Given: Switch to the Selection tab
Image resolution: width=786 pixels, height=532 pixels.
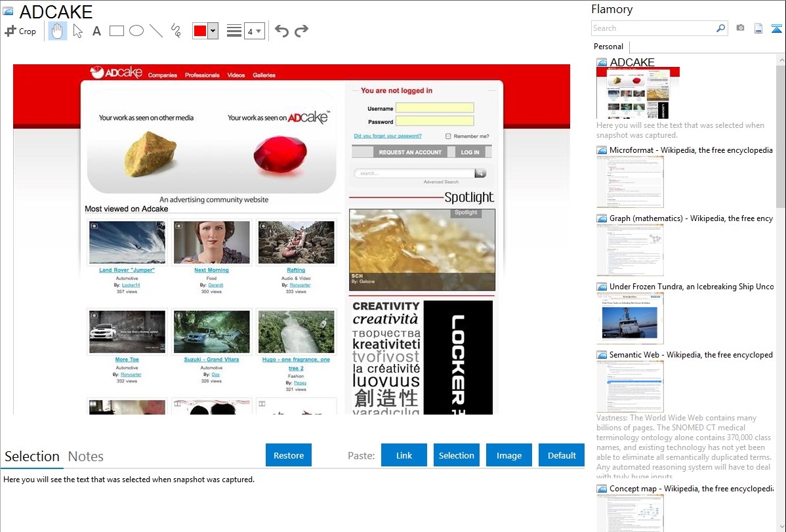Looking at the screenshot, I should pos(32,457).
